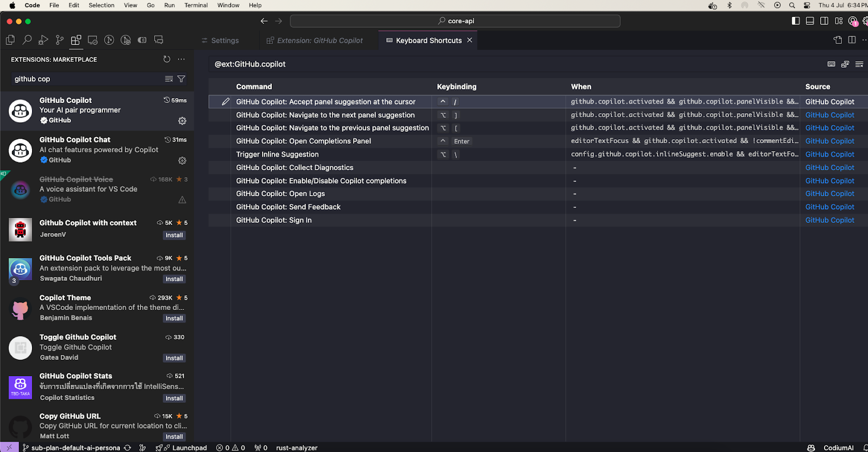Install Toggle Github Copilot extension

click(174, 358)
